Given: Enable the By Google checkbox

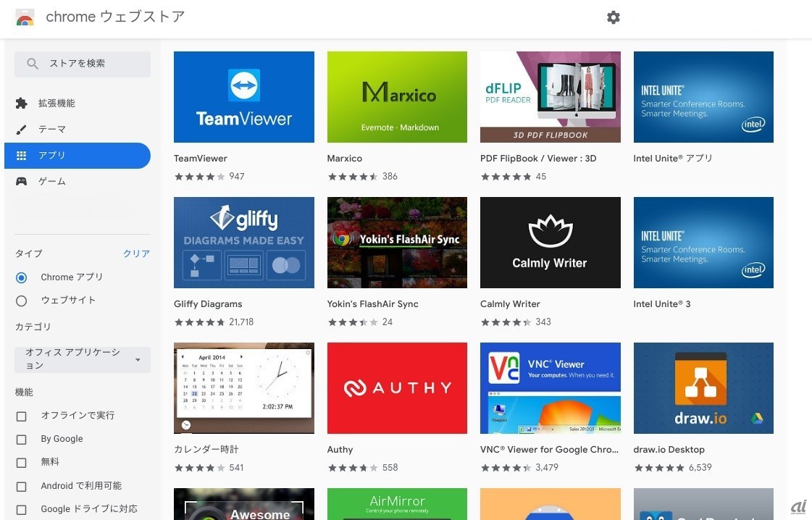Looking at the screenshot, I should 21,439.
